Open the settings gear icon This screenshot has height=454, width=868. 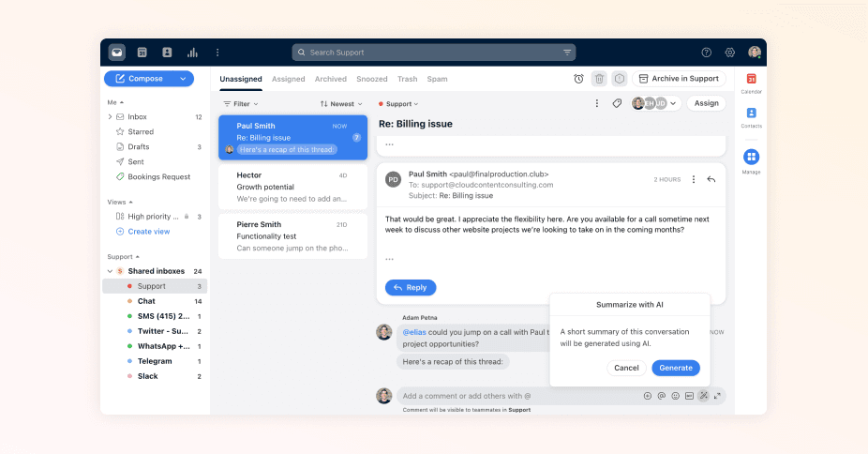tap(730, 52)
